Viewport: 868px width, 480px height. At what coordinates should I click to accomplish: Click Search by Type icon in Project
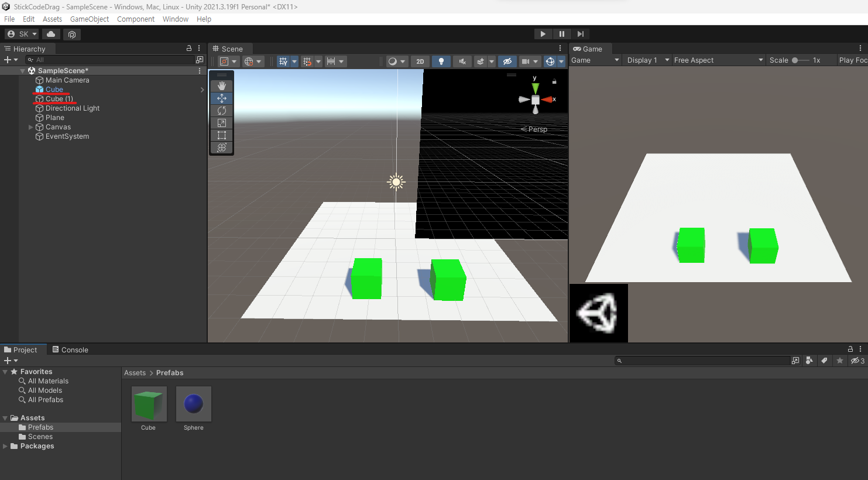coord(809,361)
